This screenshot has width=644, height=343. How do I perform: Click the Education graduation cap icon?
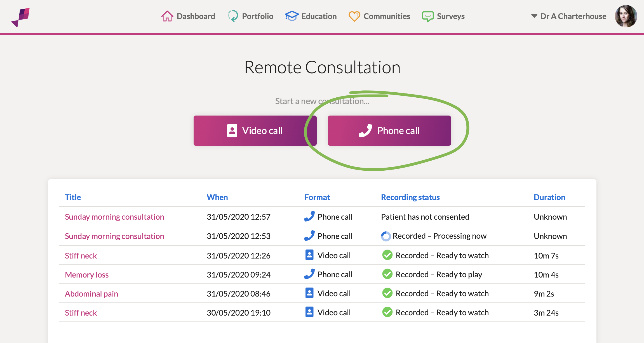(x=292, y=16)
